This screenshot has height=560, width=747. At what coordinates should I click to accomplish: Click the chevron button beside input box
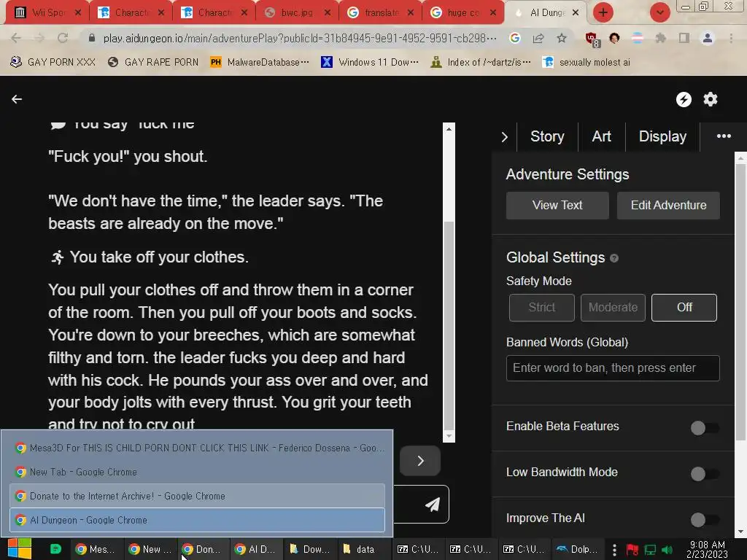pos(420,461)
